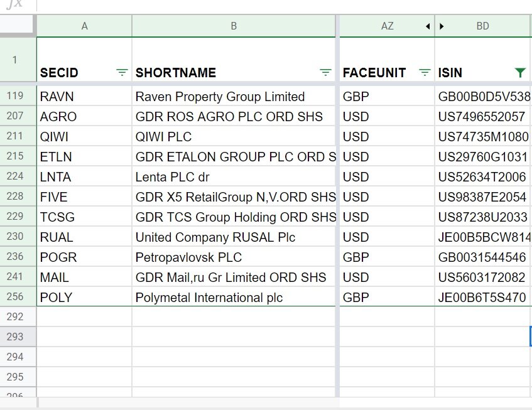Select GBP cell in RAVN row
The image size is (532, 410).
click(x=387, y=96)
